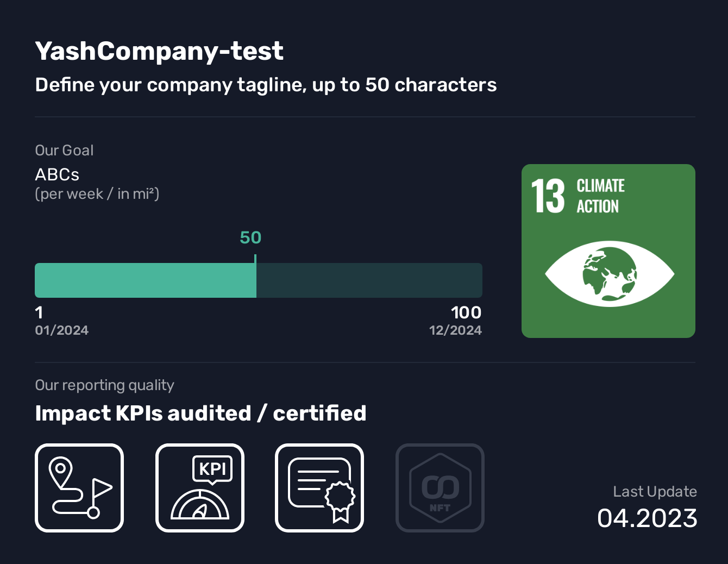Click the target value 100
728x564 pixels.
(466, 312)
